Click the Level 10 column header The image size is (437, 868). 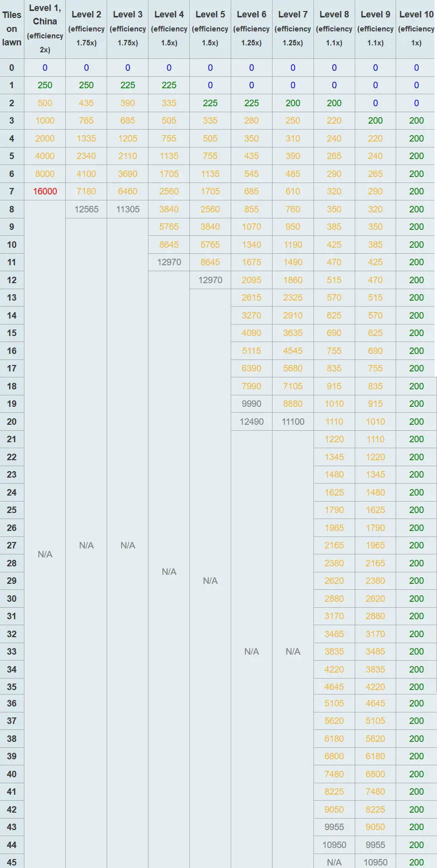(x=417, y=28)
